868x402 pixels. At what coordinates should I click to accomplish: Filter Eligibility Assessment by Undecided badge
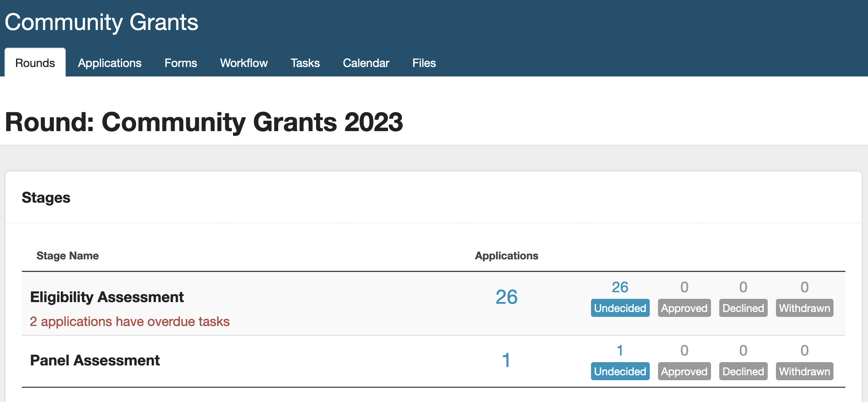pyautogui.click(x=620, y=308)
